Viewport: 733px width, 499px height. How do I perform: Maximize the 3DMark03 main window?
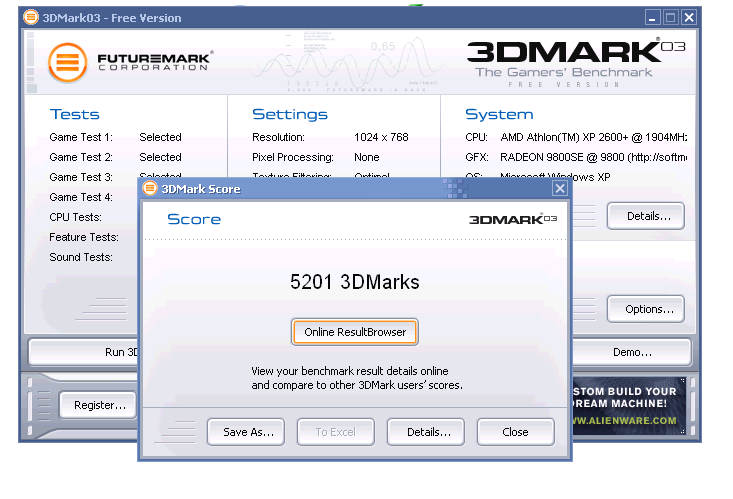click(x=670, y=18)
